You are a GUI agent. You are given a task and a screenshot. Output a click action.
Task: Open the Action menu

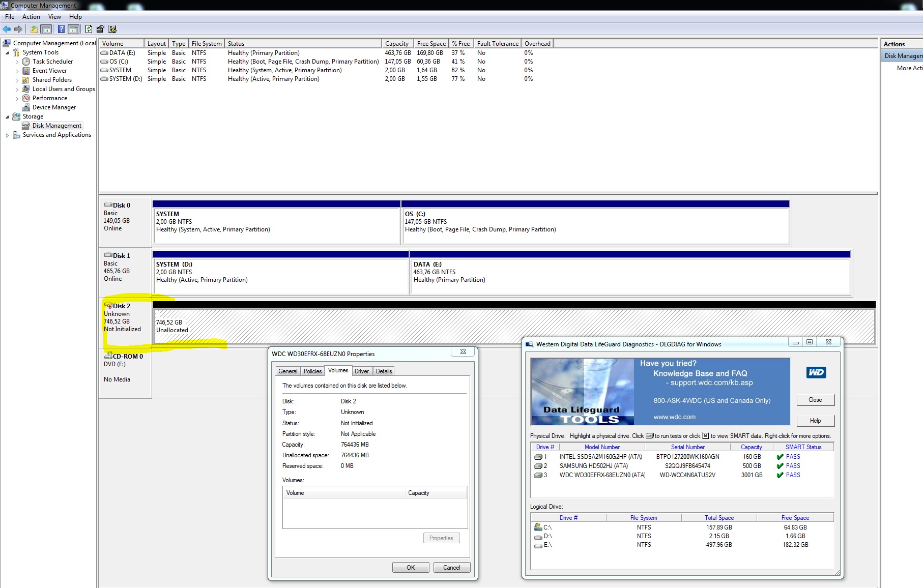(31, 17)
